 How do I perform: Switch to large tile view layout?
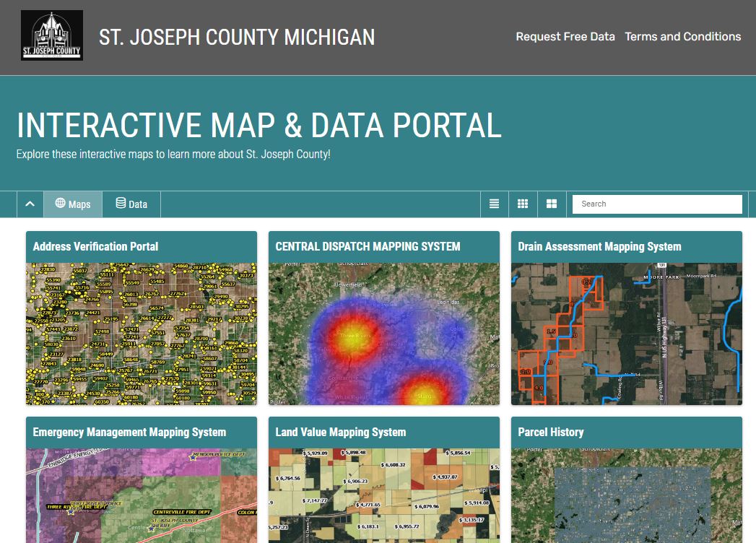[x=552, y=204]
